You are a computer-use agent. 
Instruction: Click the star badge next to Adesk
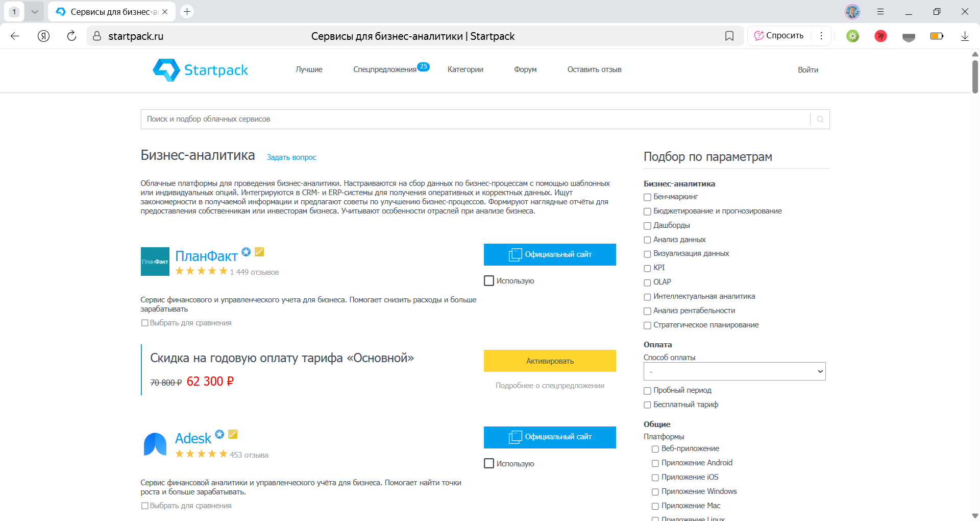click(x=219, y=434)
